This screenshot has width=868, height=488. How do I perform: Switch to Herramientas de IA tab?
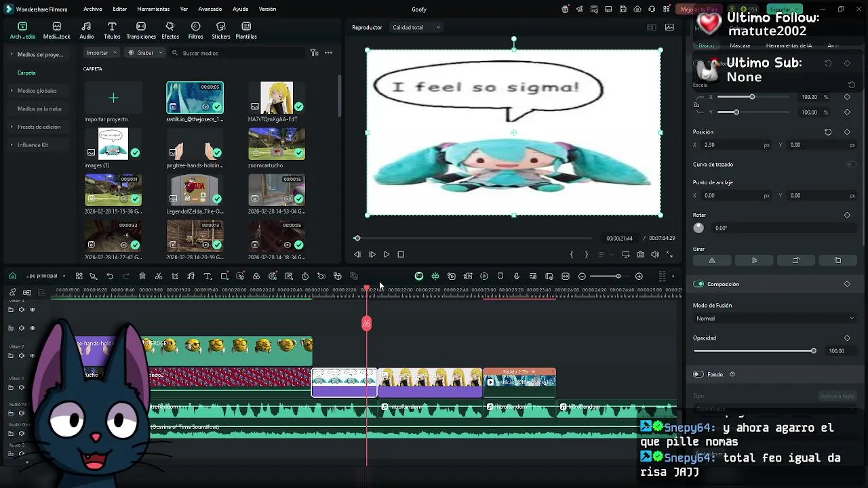(789, 46)
